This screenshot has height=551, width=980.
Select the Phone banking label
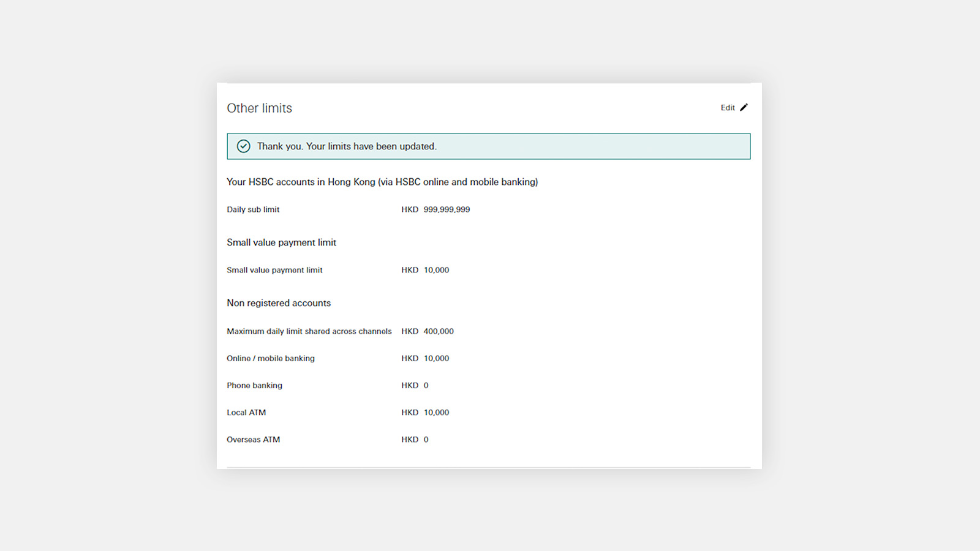(255, 385)
